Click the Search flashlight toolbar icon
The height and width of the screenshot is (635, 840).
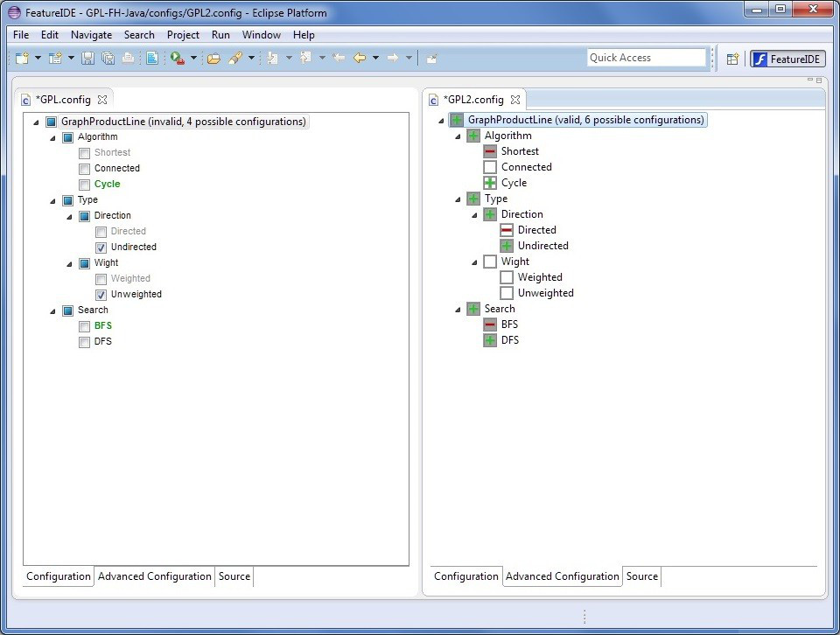click(235, 58)
